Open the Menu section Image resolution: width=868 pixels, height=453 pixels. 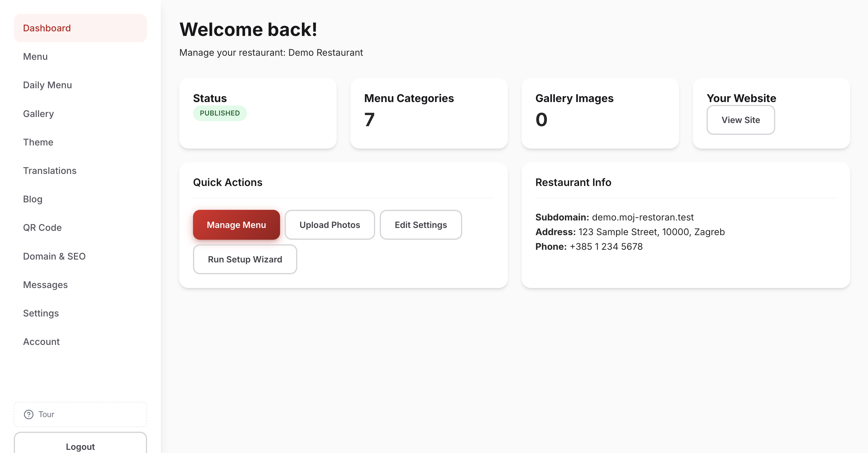tap(35, 57)
